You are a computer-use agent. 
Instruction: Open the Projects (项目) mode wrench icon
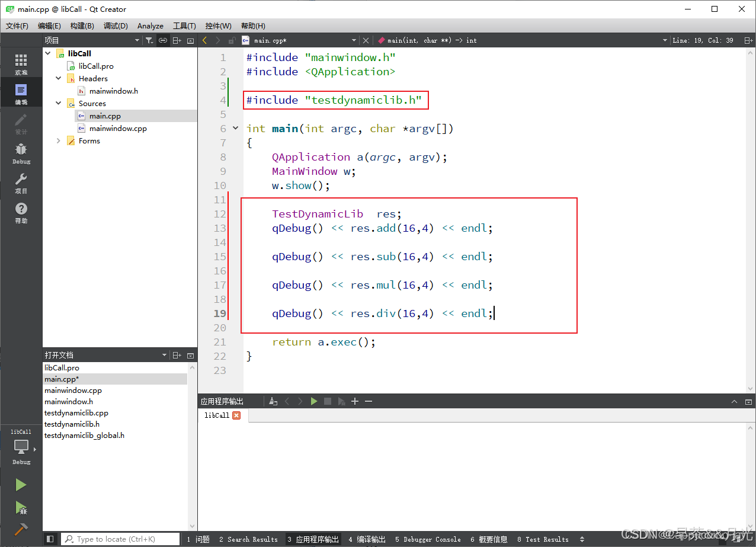pos(21,183)
